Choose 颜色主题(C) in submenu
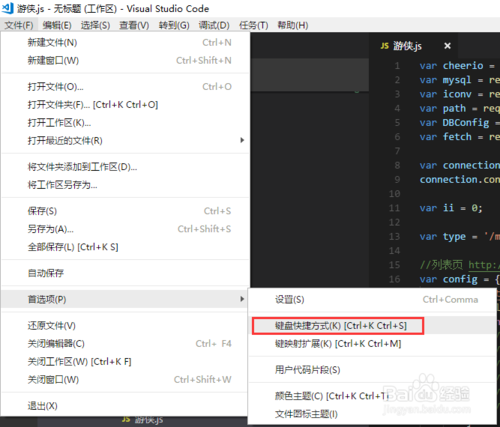 point(373,396)
